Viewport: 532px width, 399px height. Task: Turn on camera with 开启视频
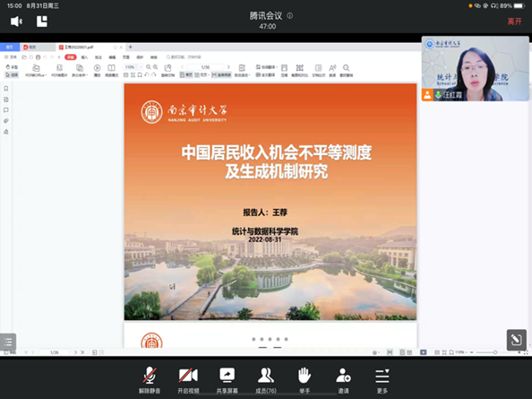[x=188, y=380]
